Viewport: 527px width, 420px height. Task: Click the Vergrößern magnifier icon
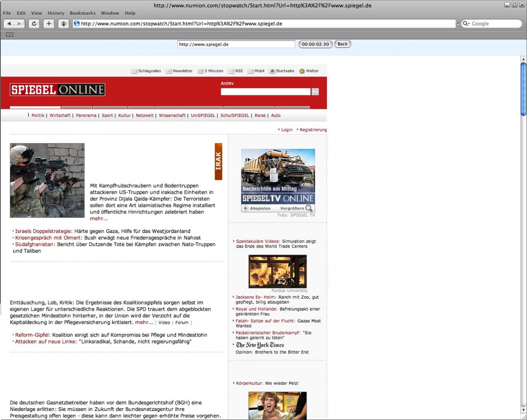[x=309, y=208]
